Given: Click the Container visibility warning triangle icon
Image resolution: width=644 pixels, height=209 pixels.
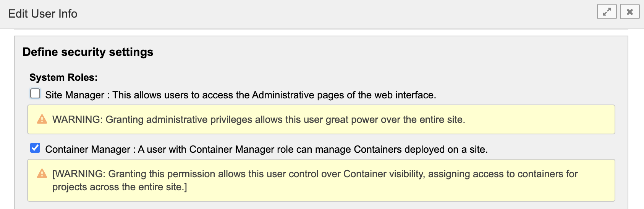Looking at the screenshot, I should pyautogui.click(x=42, y=174).
